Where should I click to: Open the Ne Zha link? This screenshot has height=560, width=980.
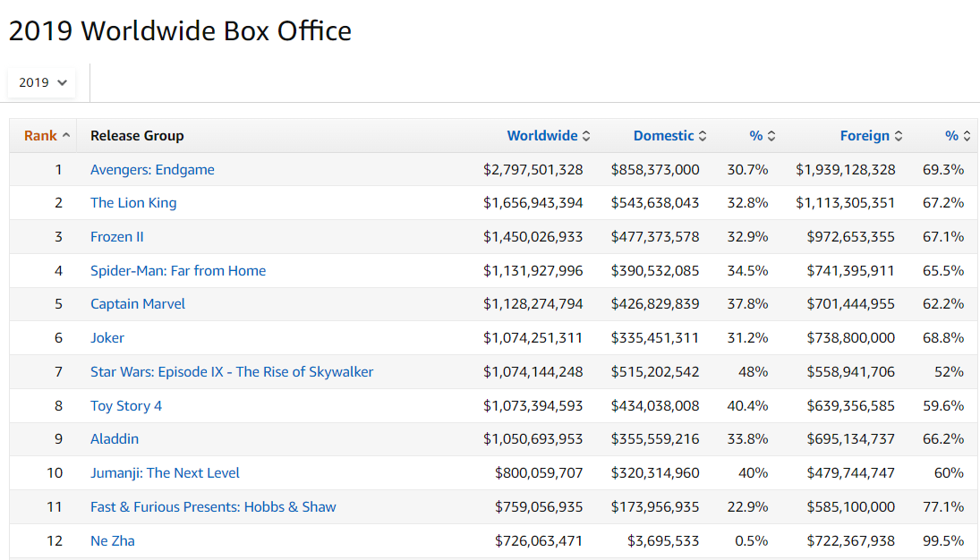coord(113,540)
